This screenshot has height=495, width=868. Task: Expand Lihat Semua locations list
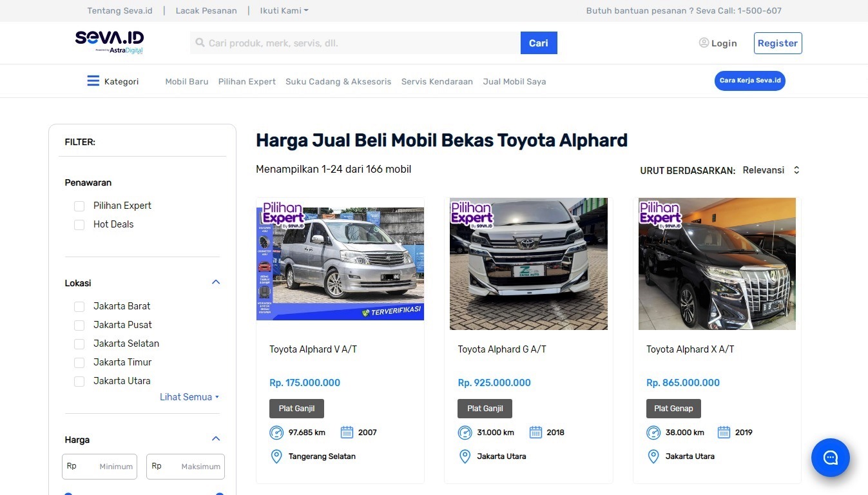click(189, 397)
